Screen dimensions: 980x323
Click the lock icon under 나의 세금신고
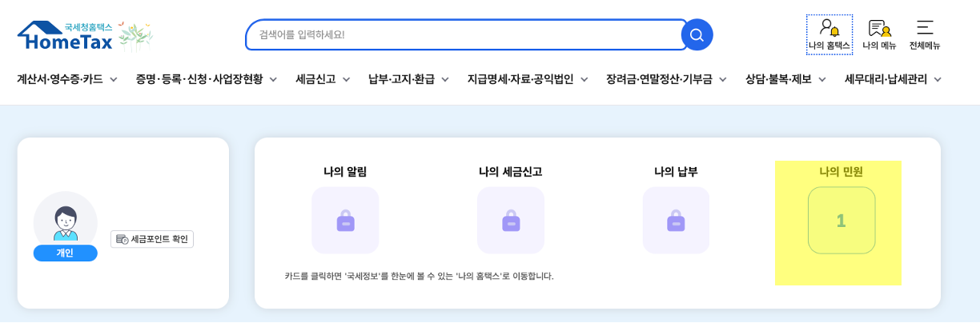tap(511, 221)
